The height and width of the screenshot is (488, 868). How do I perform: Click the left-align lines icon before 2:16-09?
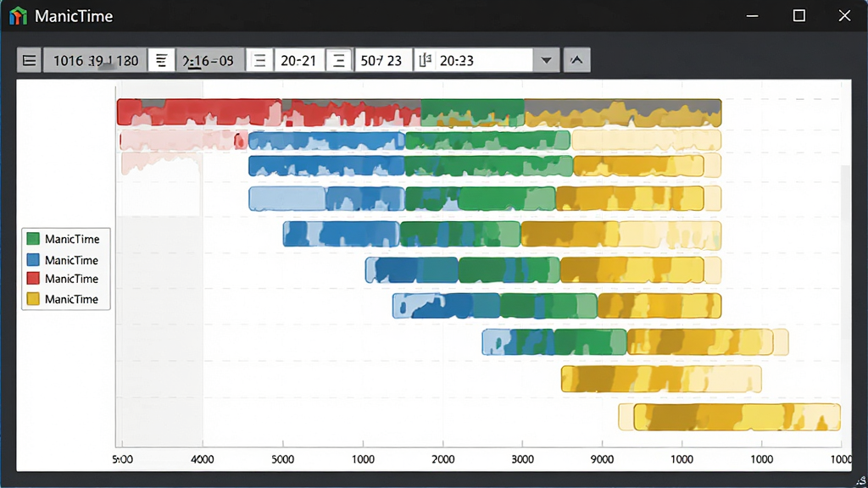coord(161,60)
